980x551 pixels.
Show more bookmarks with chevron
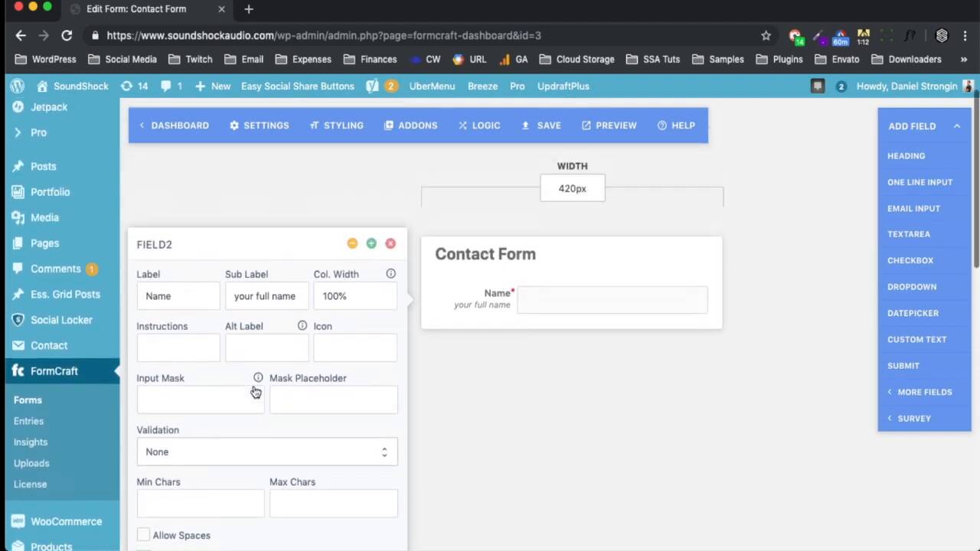point(963,59)
